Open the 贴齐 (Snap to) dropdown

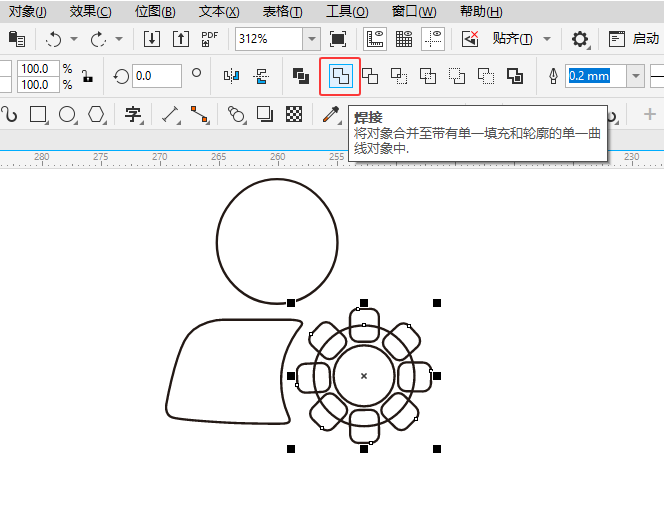tap(518, 39)
